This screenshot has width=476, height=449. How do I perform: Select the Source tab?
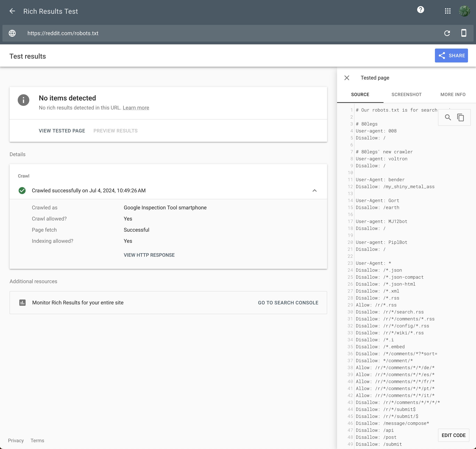point(360,94)
